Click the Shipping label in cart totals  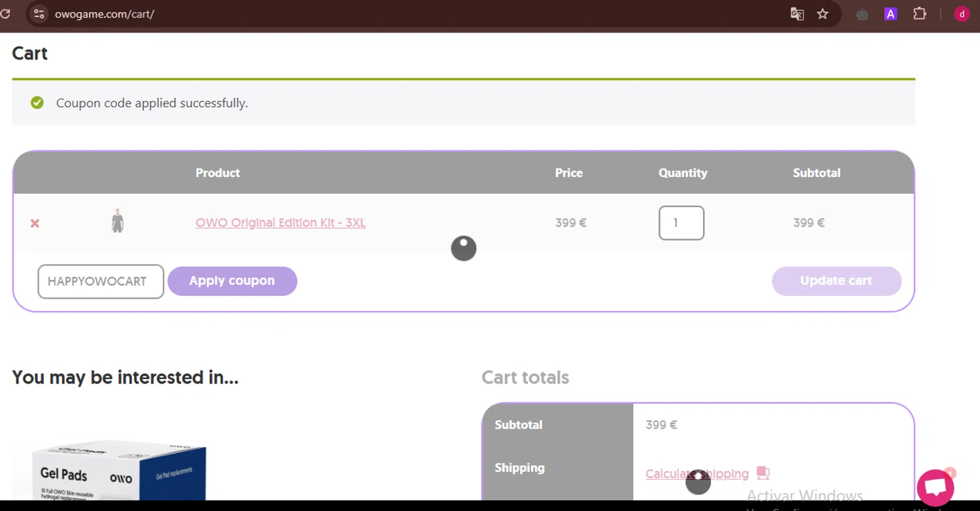click(x=519, y=468)
